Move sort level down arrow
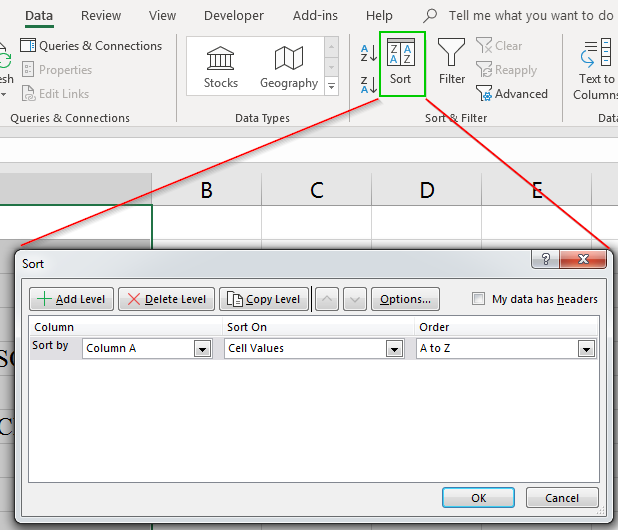 click(x=355, y=299)
